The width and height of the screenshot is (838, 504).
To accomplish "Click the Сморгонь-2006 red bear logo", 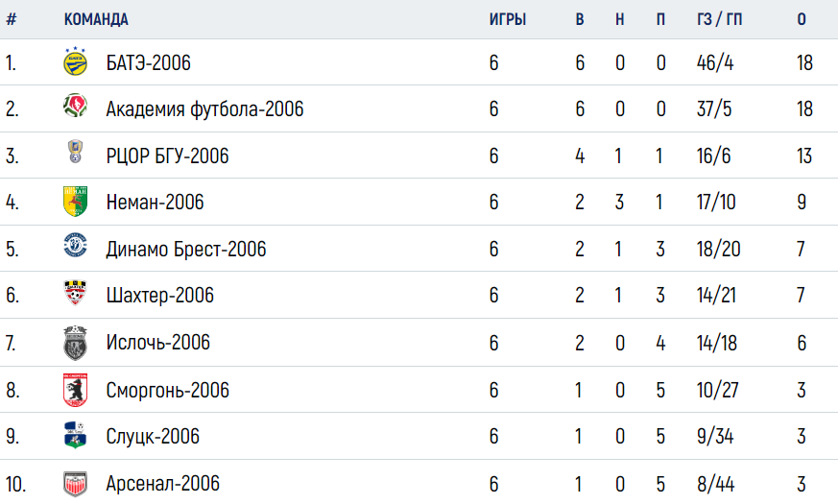I will 76,390.
